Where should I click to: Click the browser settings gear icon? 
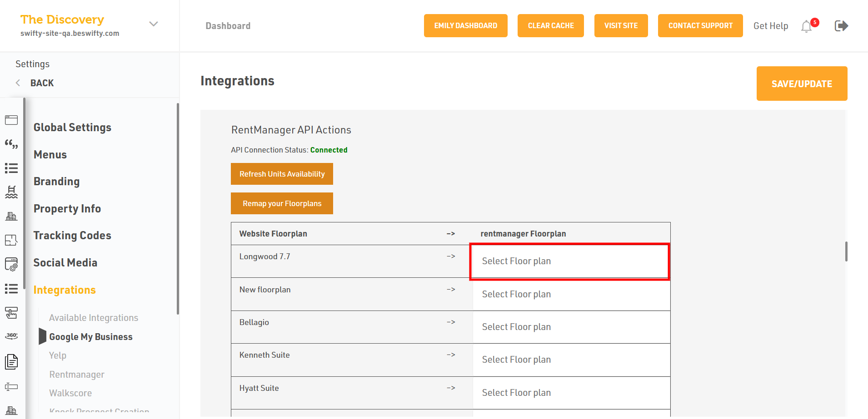coord(11,264)
